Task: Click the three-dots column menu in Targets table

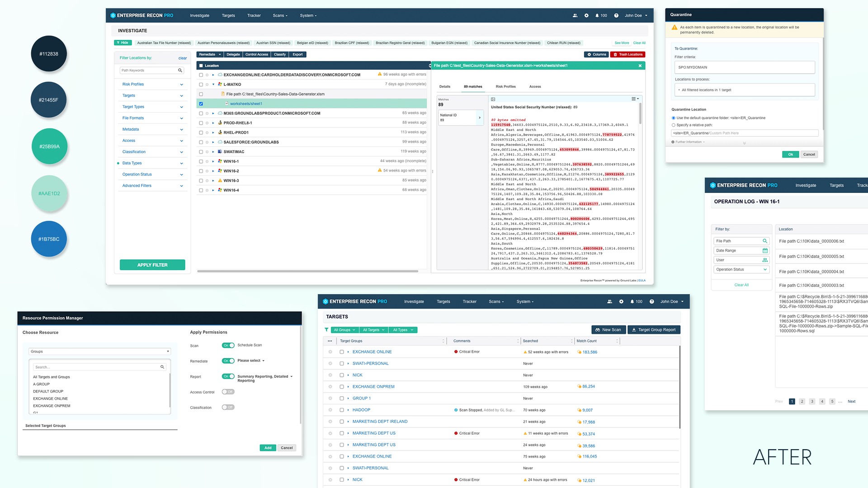Action: 330,341
